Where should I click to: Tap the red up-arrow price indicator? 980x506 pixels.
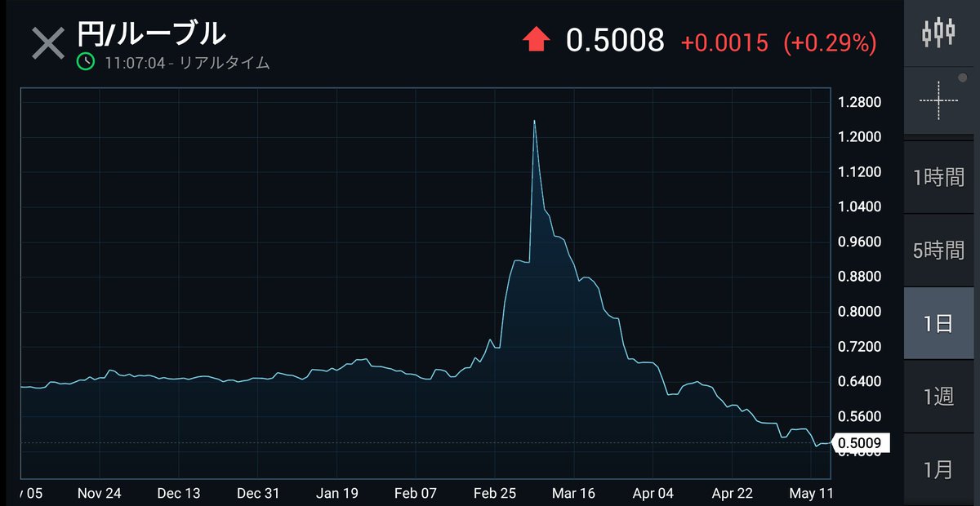click(x=537, y=39)
